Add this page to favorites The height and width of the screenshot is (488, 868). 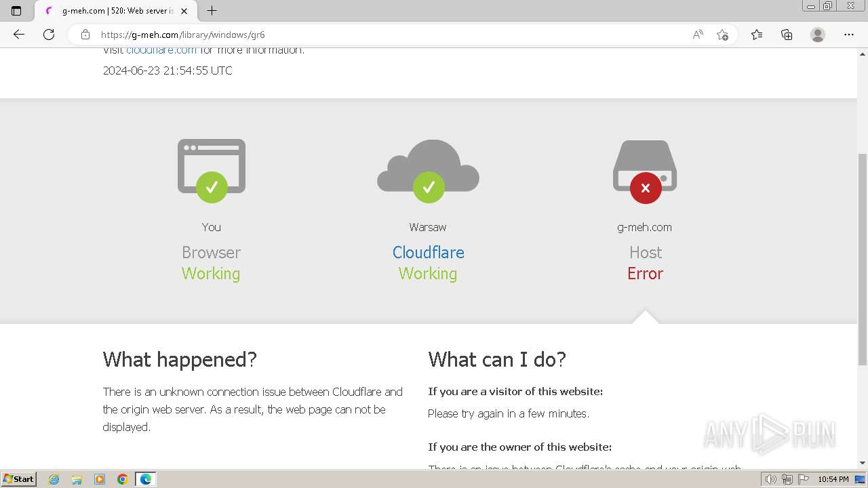[722, 35]
